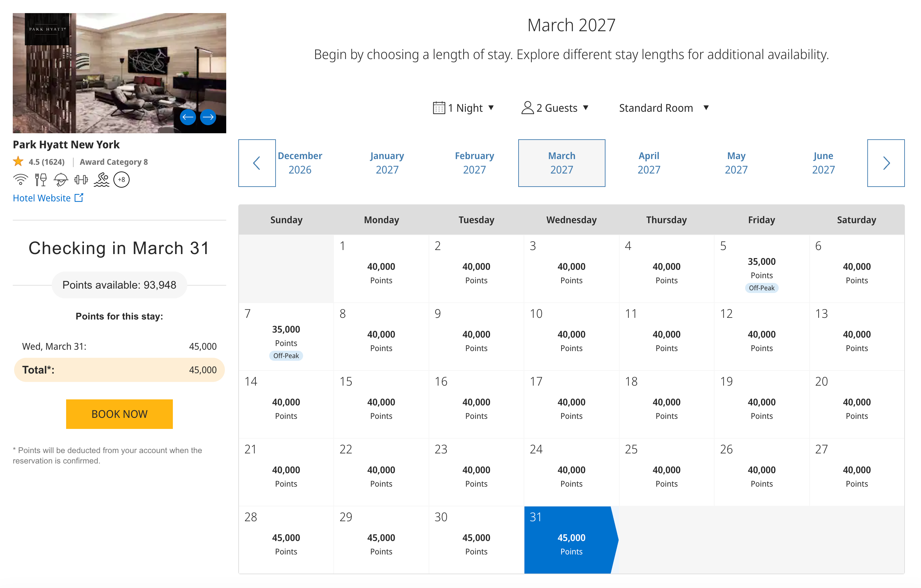Select March 5 off-peak 35,000 points
The image size is (921, 588).
click(x=762, y=268)
